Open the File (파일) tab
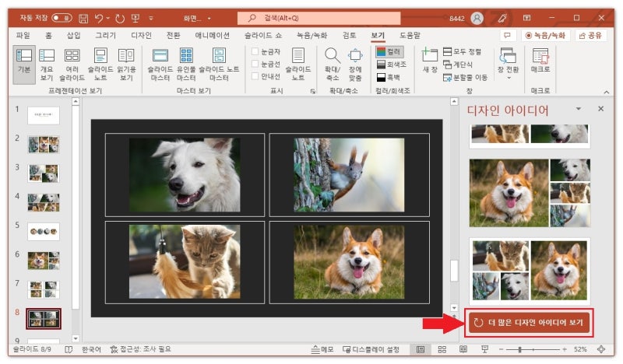Screen dimensions: 623x364 (23, 35)
